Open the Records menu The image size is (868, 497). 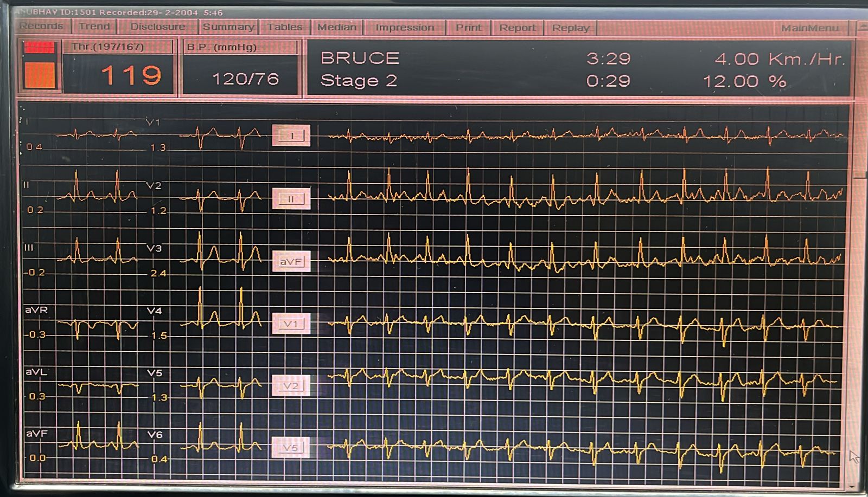tap(41, 27)
